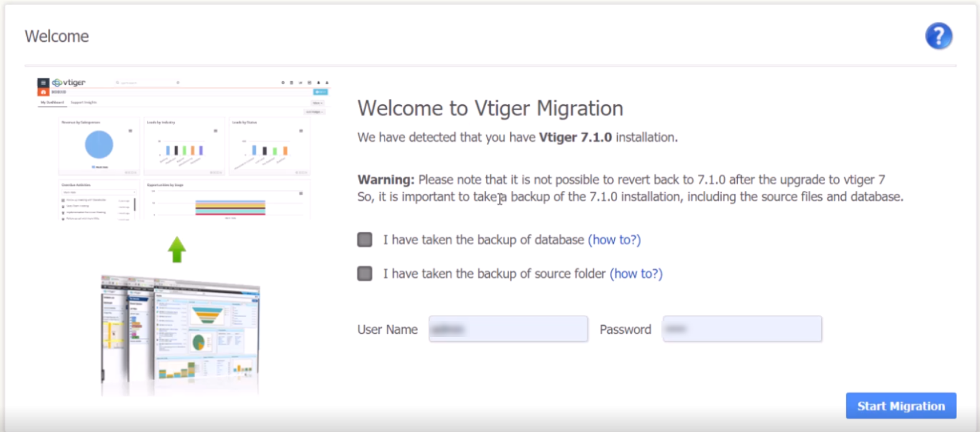Click the Vtiger dashboard preview thumbnail

[183, 148]
